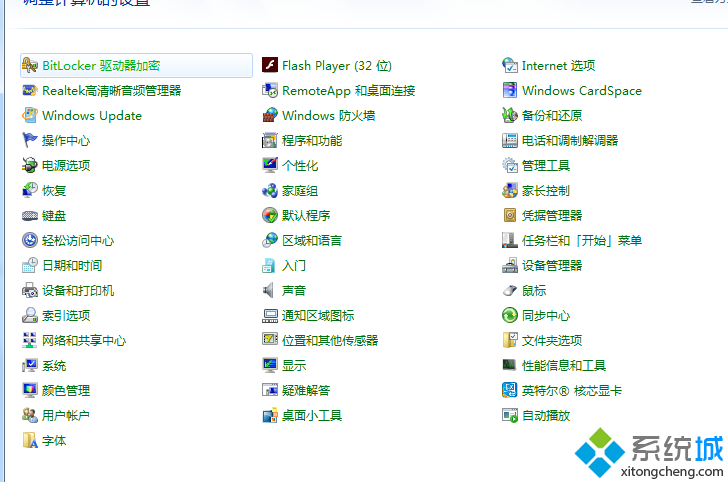The image size is (728, 482).
Task: Open the 索引选项 icon
Action: [x=30, y=316]
